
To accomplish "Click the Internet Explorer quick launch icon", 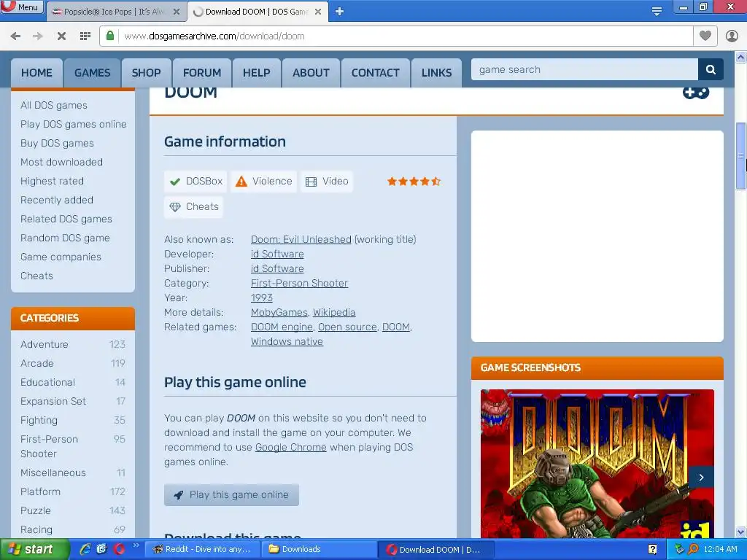I will pos(85,549).
